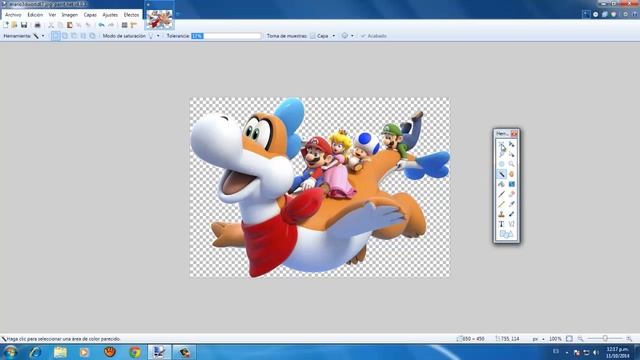This screenshot has width=640, height=360.
Task: Select the Shapes tool
Action: 507,234
